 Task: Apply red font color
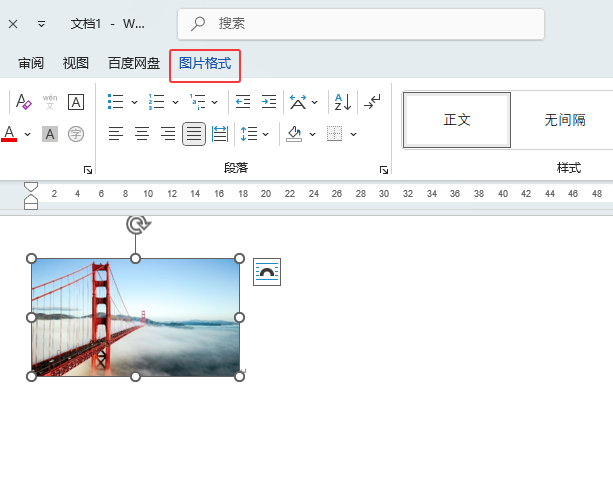[9, 134]
